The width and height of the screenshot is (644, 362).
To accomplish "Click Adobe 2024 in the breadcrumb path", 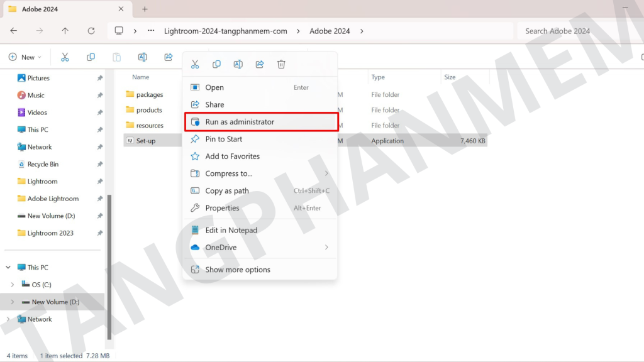I will pyautogui.click(x=330, y=31).
